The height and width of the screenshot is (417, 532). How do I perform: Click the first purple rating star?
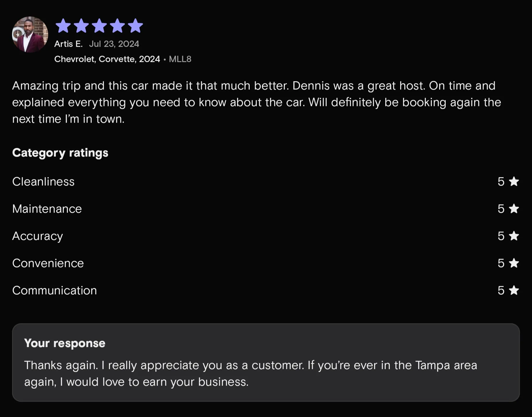tap(63, 26)
